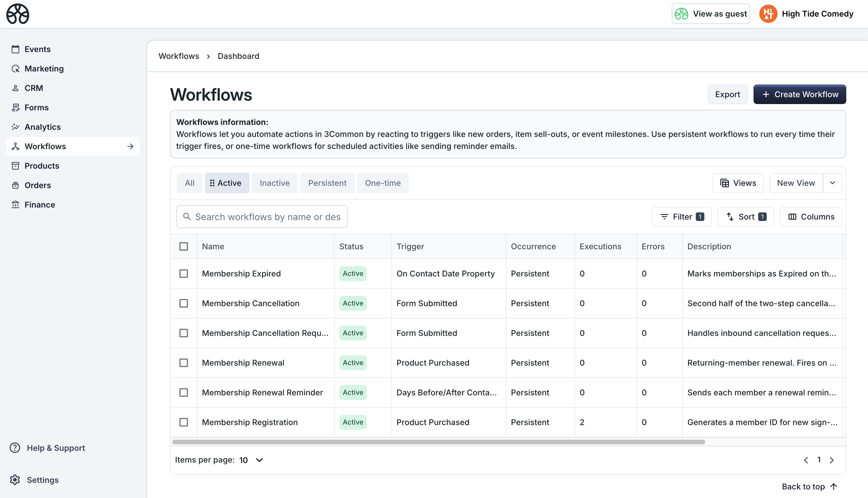The height and width of the screenshot is (498, 868).
Task: Switch to the Inactive tab
Action: pyautogui.click(x=274, y=183)
